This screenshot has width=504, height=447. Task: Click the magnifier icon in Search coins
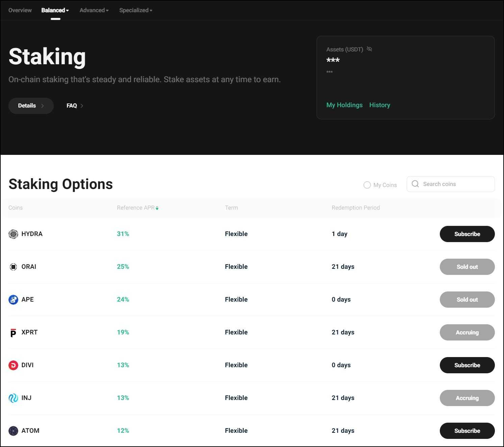(415, 184)
